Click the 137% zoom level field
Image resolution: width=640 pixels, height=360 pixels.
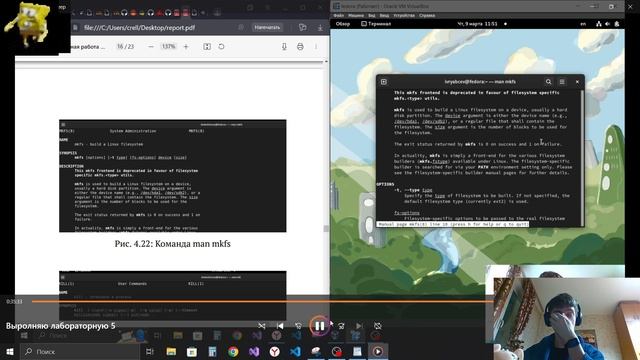pyautogui.click(x=168, y=47)
